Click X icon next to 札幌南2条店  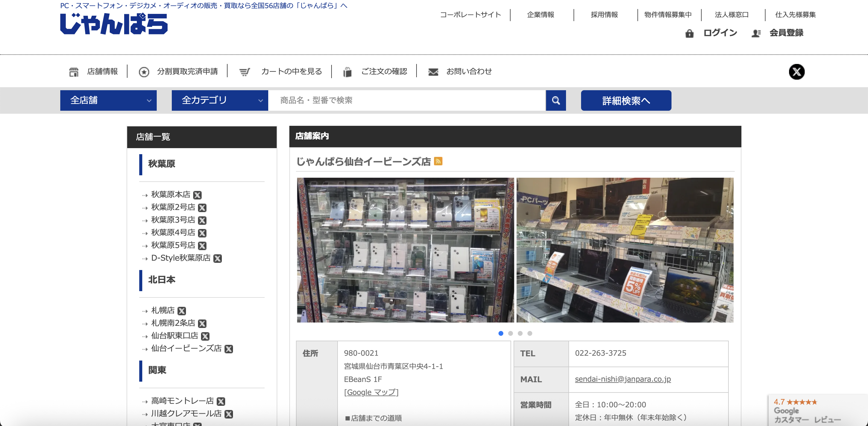click(x=202, y=323)
